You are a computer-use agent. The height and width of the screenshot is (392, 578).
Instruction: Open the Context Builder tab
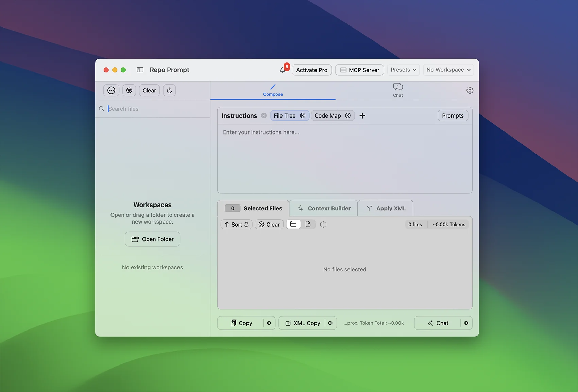pyautogui.click(x=324, y=208)
